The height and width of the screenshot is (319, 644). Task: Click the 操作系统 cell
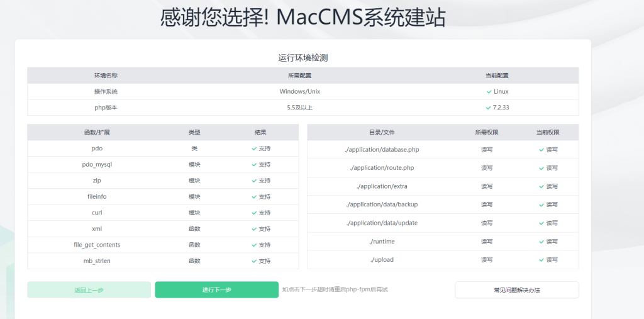click(106, 92)
